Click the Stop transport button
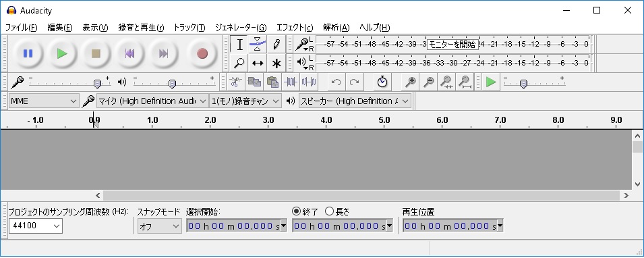 (96, 53)
